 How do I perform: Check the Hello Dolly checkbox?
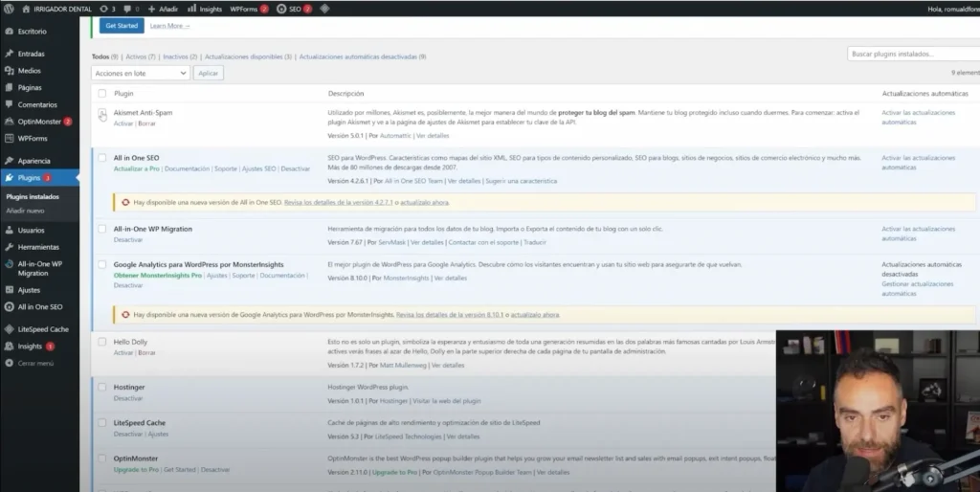click(x=101, y=342)
